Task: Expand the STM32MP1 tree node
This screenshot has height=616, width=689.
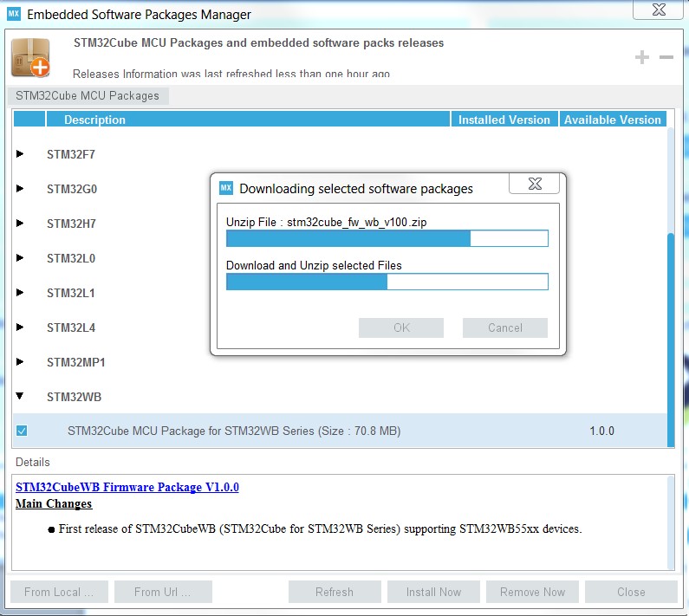Action: pyautogui.click(x=20, y=362)
